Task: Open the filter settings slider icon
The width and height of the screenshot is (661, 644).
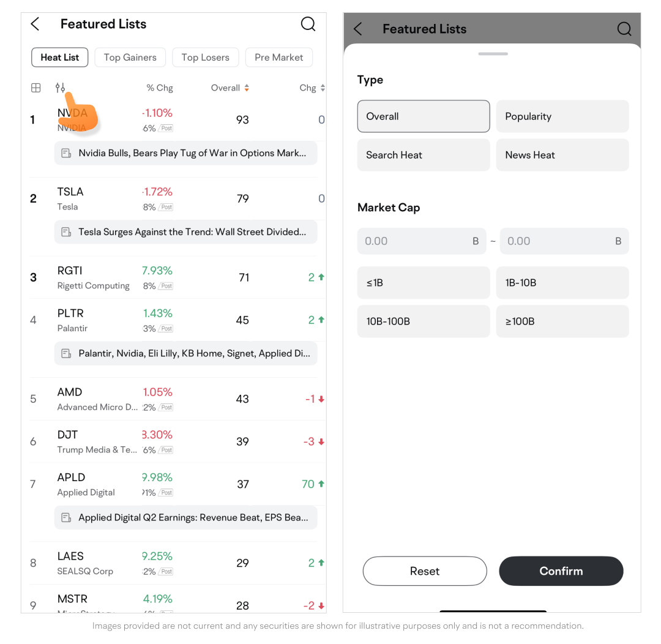Action: 60,88
